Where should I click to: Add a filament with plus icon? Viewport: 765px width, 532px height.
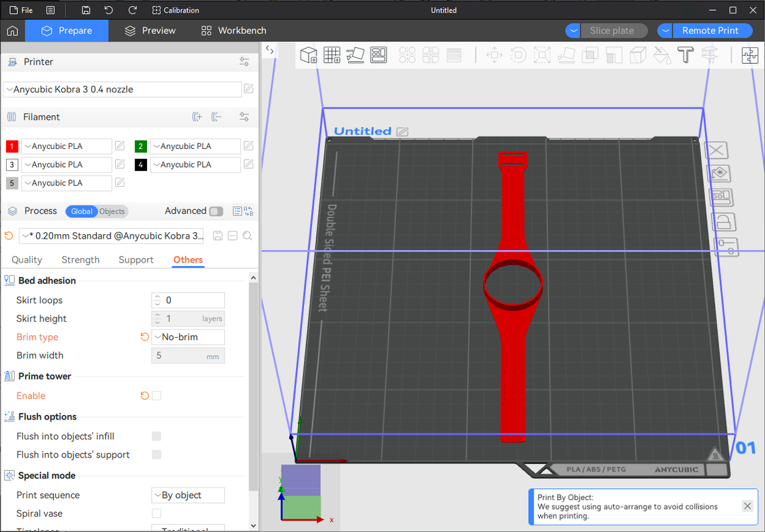[197, 117]
